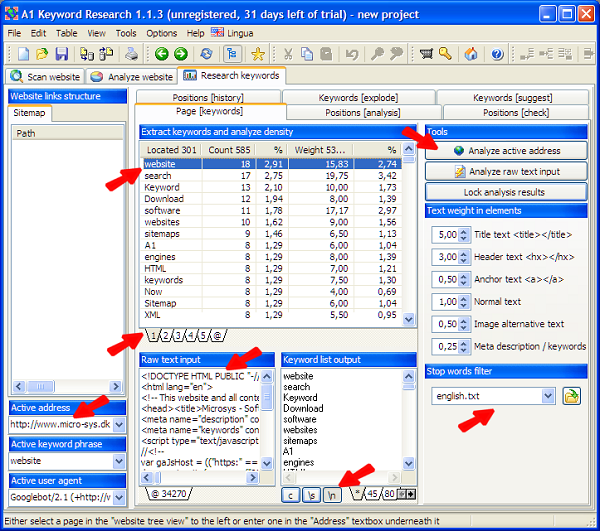Toggle the c comma separator button
The image size is (600, 531).
click(291, 492)
